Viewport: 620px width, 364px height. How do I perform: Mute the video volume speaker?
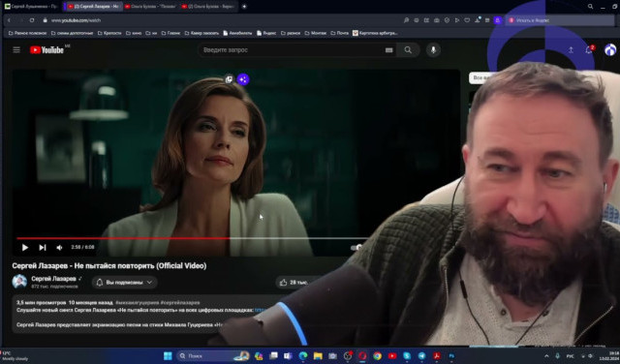tap(59, 248)
